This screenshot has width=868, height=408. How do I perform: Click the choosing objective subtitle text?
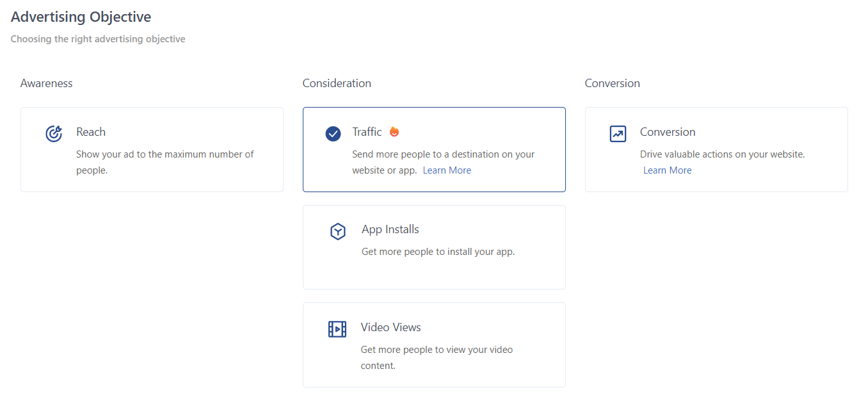coord(97,38)
